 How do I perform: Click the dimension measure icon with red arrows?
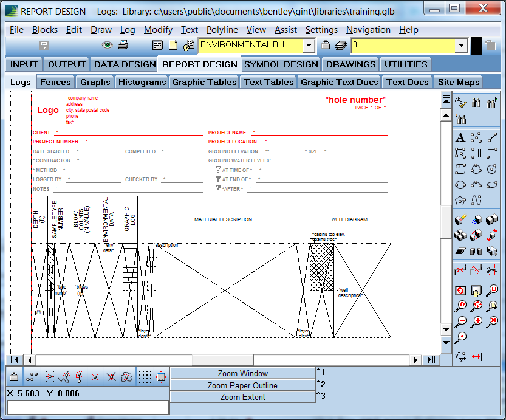click(476, 356)
